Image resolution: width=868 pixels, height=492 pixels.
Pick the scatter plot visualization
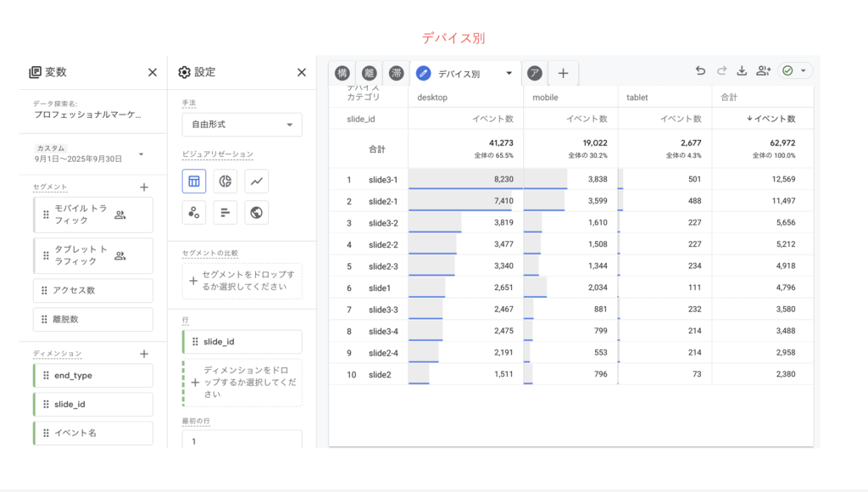click(x=193, y=212)
